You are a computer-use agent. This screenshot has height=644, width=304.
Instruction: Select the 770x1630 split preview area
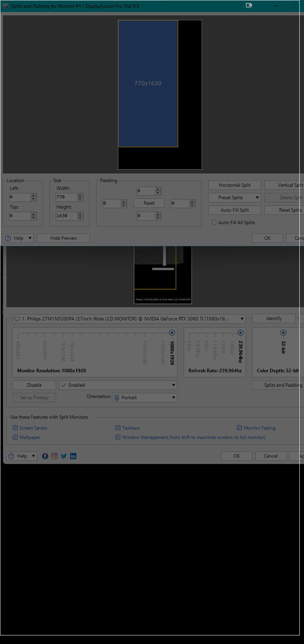click(148, 83)
